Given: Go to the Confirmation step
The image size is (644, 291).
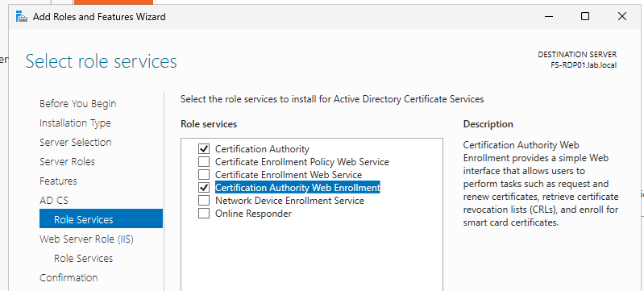Looking at the screenshot, I should pyautogui.click(x=69, y=278).
